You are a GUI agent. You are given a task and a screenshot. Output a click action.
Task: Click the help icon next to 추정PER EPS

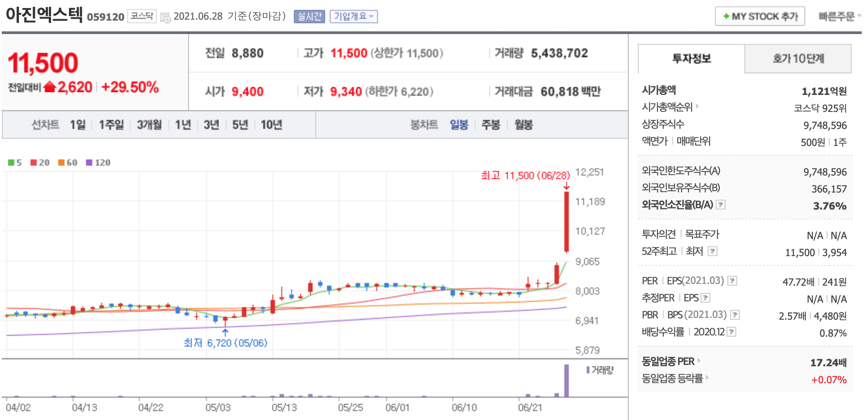705,298
